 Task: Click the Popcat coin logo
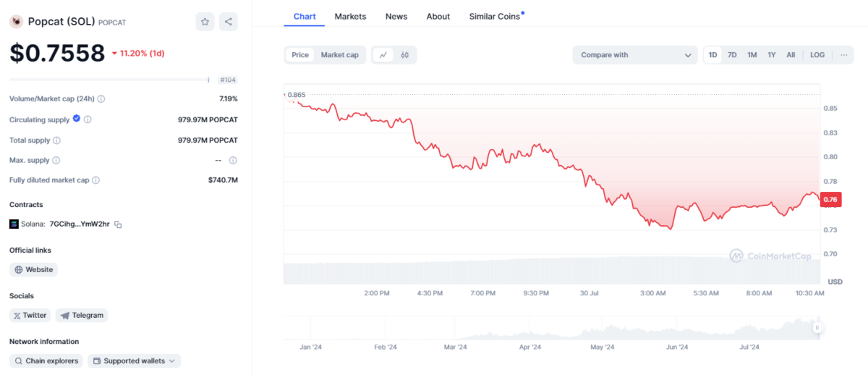pos(16,22)
